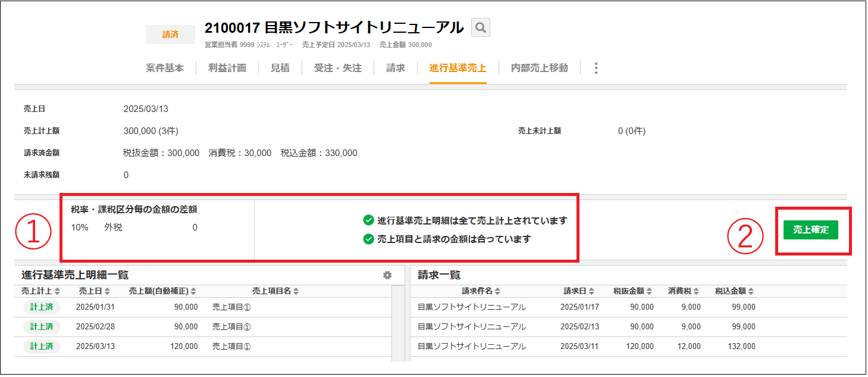The height and width of the screenshot is (377, 868).
Task: Click the magnifier search icon beside project title
Action: point(481,27)
